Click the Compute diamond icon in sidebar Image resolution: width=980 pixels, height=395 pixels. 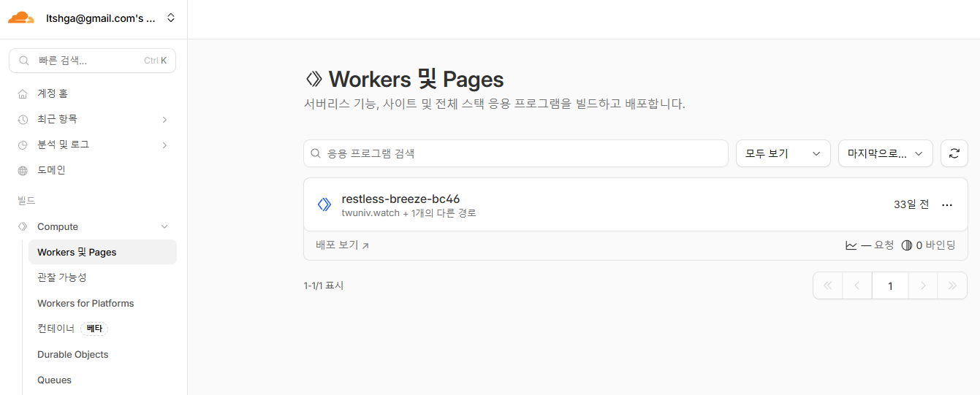23,226
